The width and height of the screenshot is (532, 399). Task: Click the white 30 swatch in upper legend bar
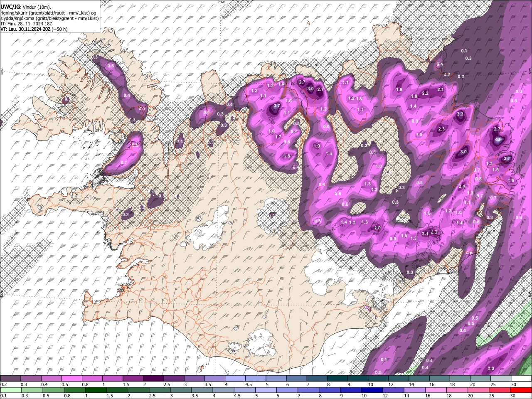521,378
